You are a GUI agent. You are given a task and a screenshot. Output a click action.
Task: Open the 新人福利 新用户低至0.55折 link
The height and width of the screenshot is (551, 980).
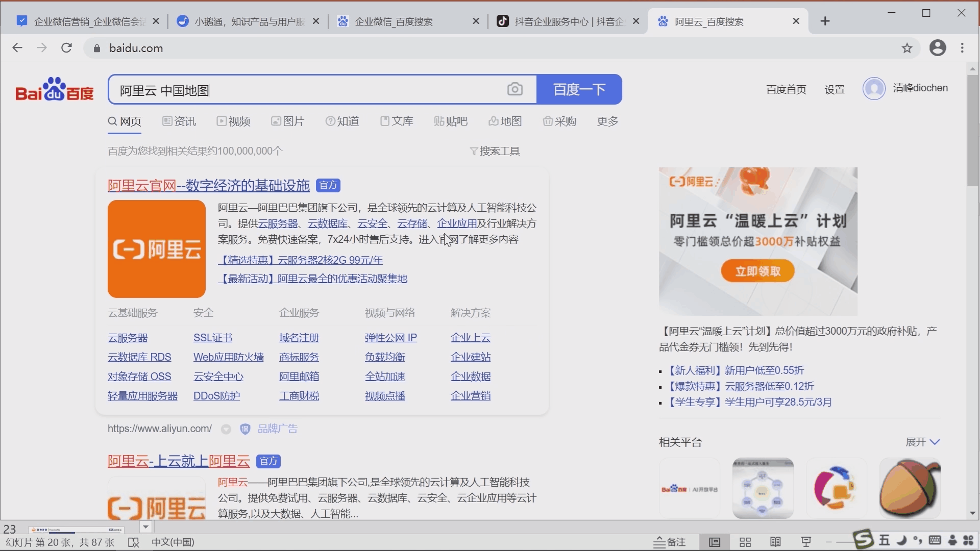736,370
